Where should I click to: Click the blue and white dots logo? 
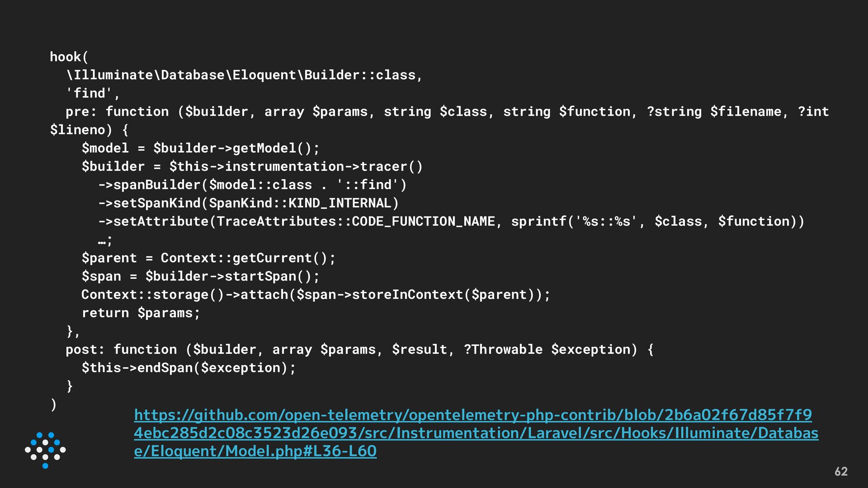tap(45, 450)
